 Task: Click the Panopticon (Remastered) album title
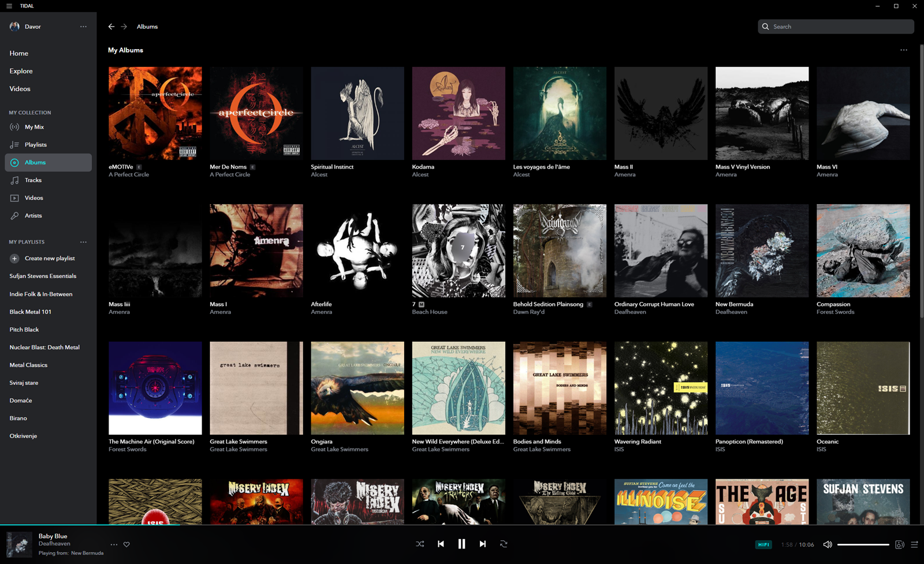(749, 442)
